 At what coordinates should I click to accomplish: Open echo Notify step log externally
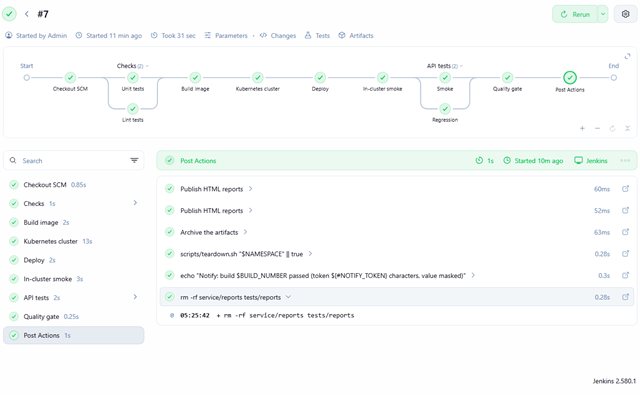[625, 275]
